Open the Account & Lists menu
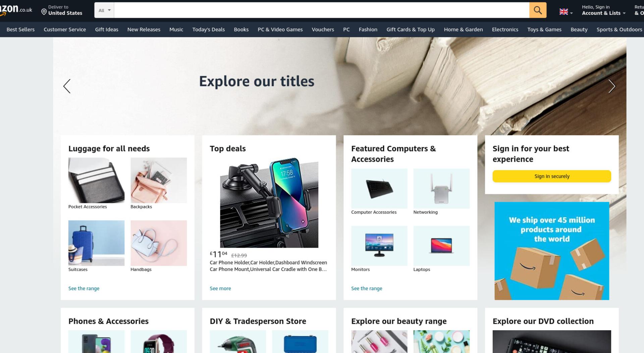Screen dimensions: 644x353 (x=603, y=10)
